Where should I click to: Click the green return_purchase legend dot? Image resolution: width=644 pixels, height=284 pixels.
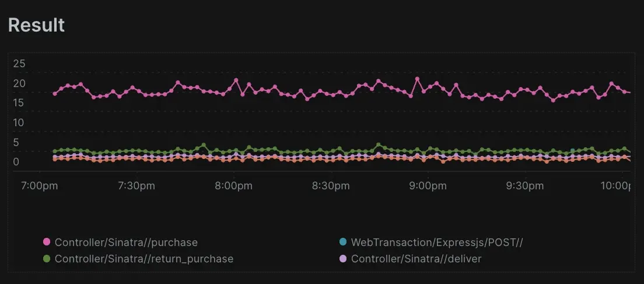(47, 258)
